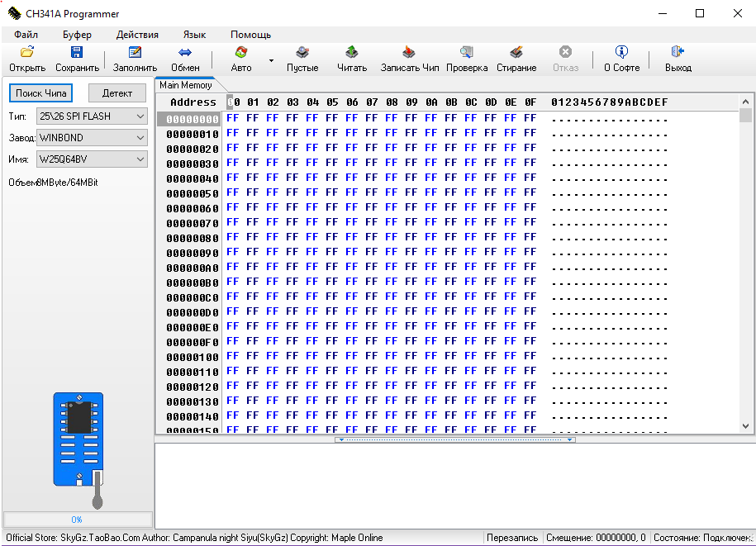Run the Авто (Auto) toolbar action

(x=241, y=53)
